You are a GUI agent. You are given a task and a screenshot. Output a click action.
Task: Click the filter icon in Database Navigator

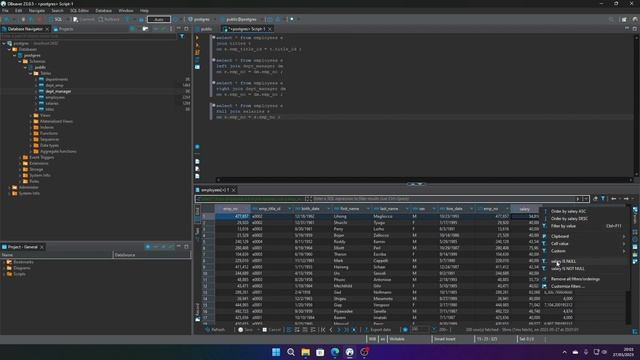[x=182, y=36]
